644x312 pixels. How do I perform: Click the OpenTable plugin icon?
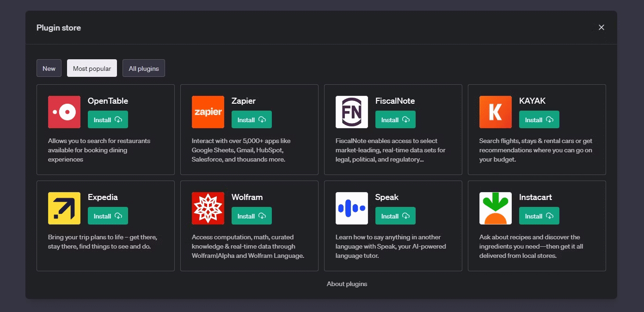click(x=64, y=112)
